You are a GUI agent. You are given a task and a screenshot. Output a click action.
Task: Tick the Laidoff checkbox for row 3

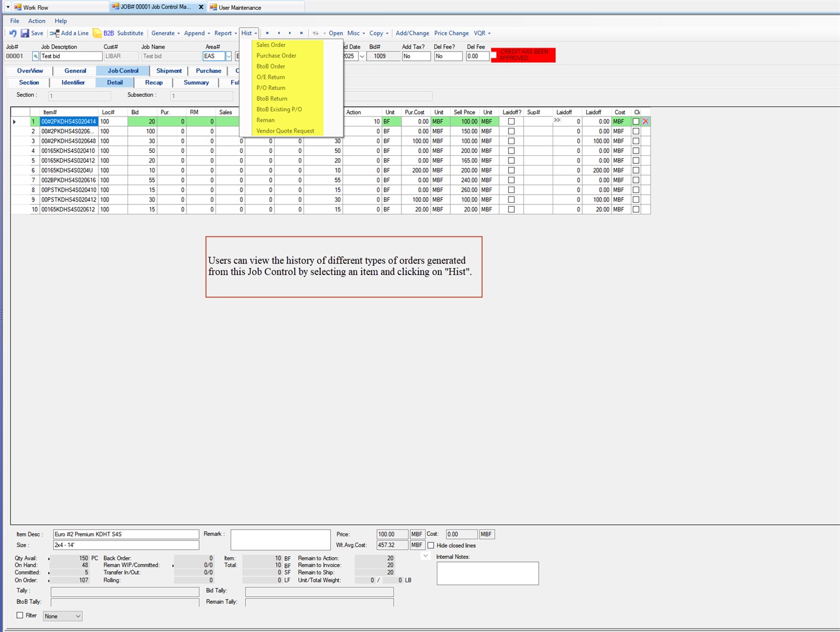point(511,141)
